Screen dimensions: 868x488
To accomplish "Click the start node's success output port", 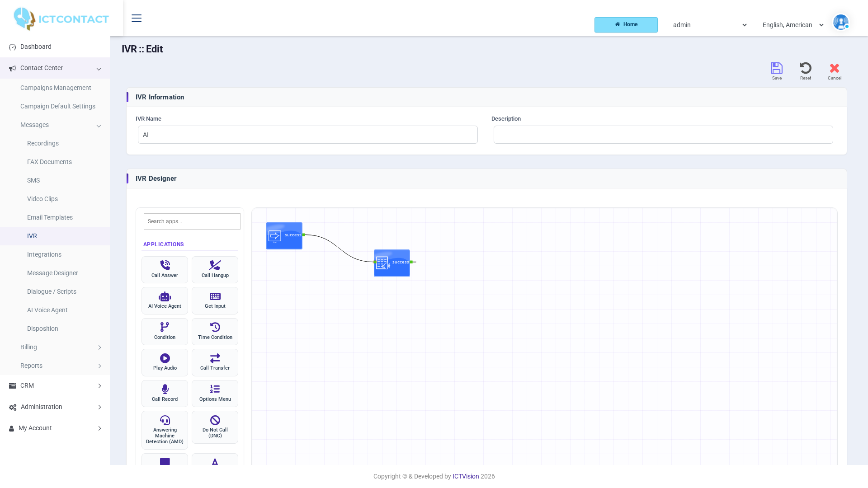I will pos(304,235).
